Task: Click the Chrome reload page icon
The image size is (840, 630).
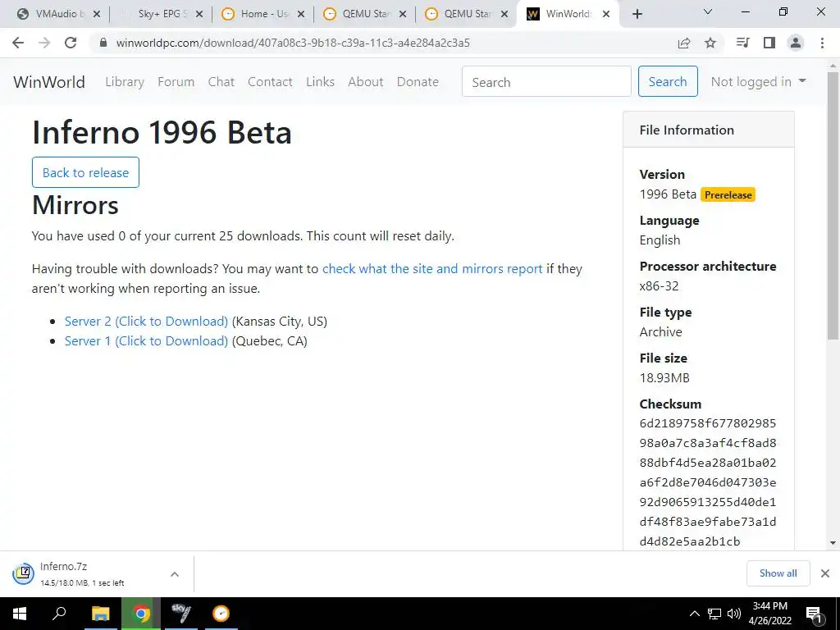Action: coord(71,43)
